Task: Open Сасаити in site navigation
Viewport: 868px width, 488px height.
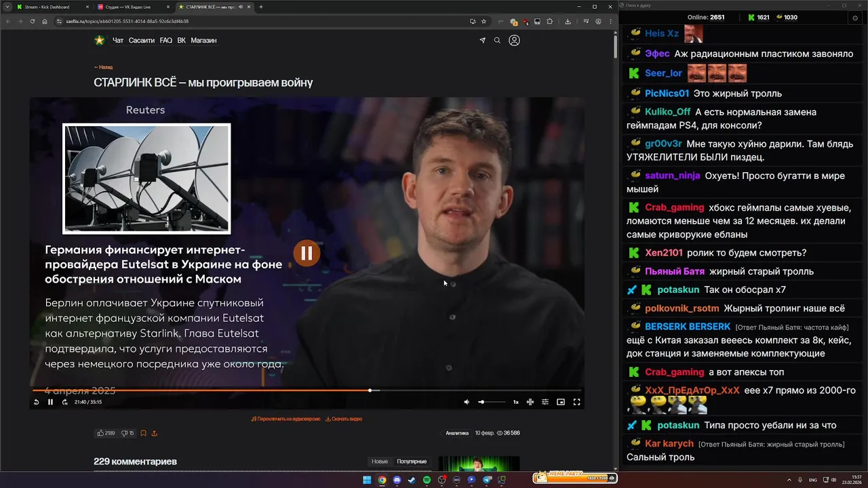Action: point(142,41)
